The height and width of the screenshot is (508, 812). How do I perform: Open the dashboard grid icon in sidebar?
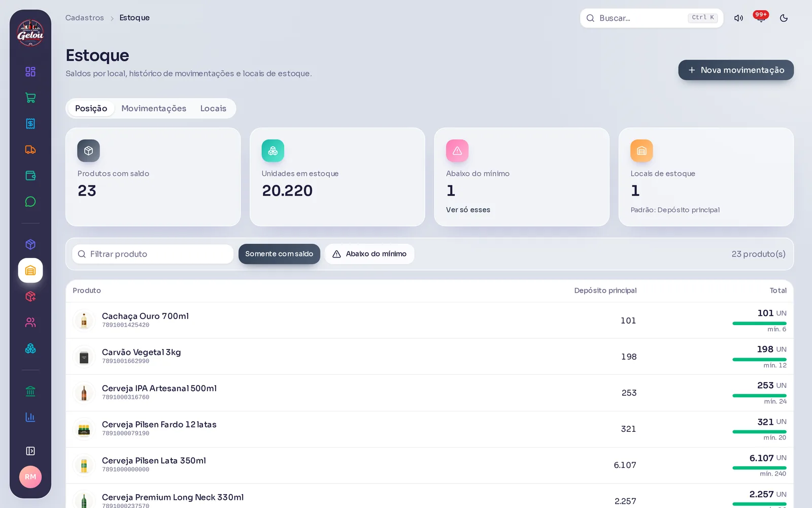pyautogui.click(x=30, y=72)
